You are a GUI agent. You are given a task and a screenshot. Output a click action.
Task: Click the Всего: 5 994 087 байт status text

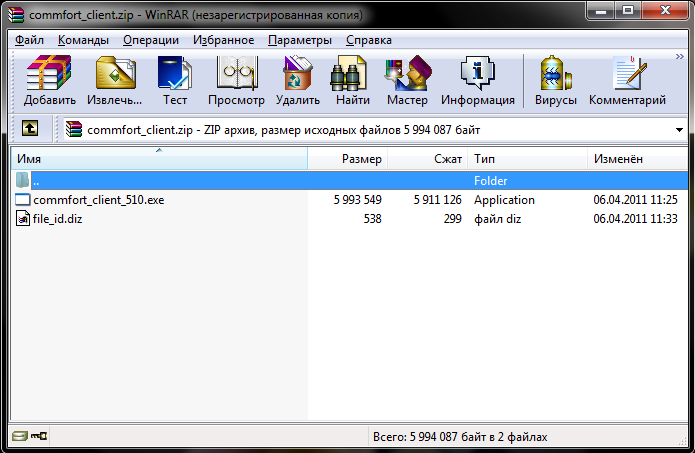click(460, 437)
